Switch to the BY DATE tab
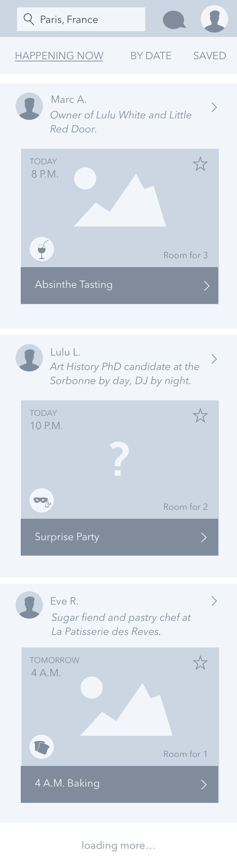237x868 pixels. pos(151,55)
